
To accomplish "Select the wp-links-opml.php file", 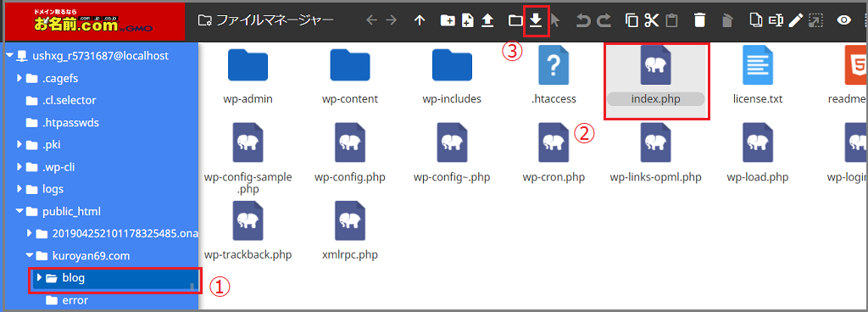I will (656, 153).
